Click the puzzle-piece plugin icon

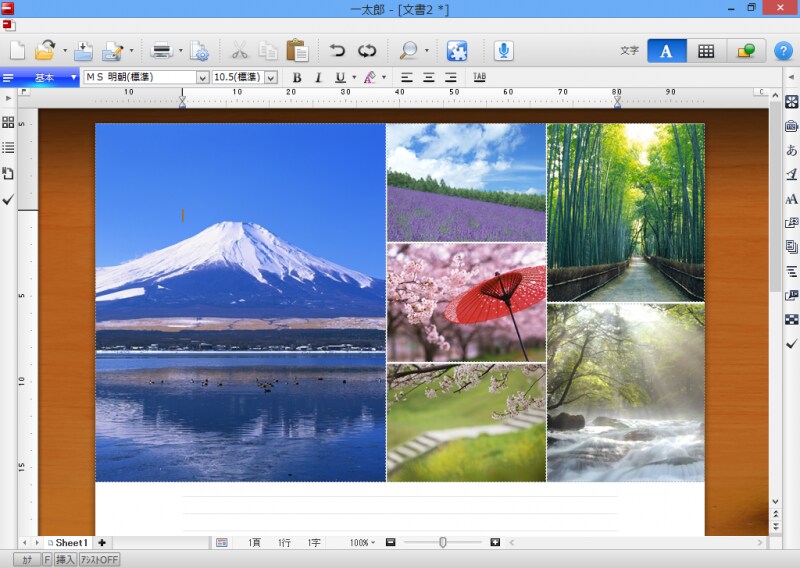tap(457, 51)
